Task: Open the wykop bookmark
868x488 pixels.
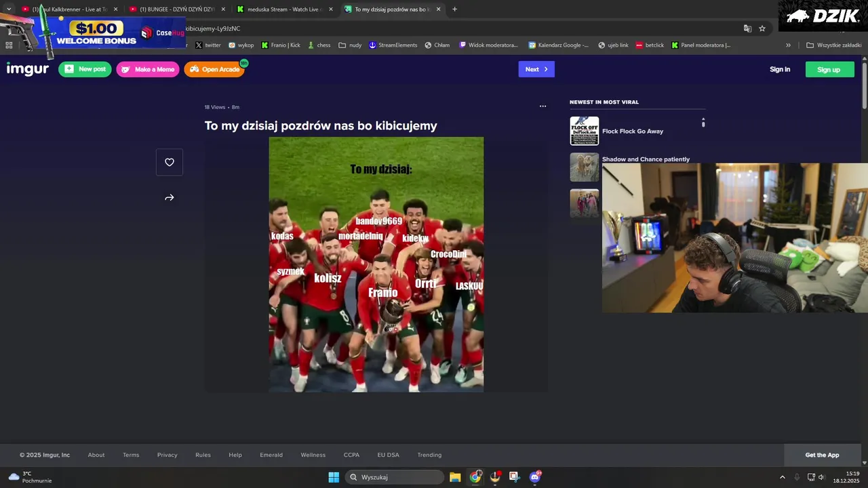Action: coord(241,45)
